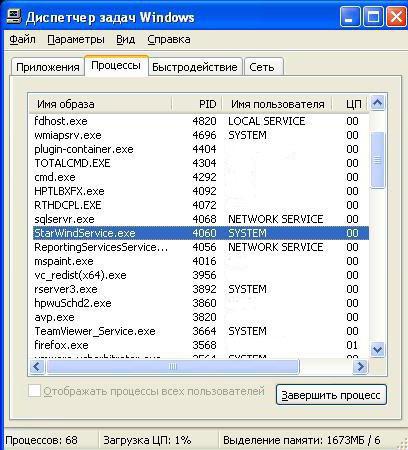Image resolution: width=408 pixels, height=450 pixels.
Task: Click the horizontal scrollbar right arrow
Action: click(x=360, y=367)
